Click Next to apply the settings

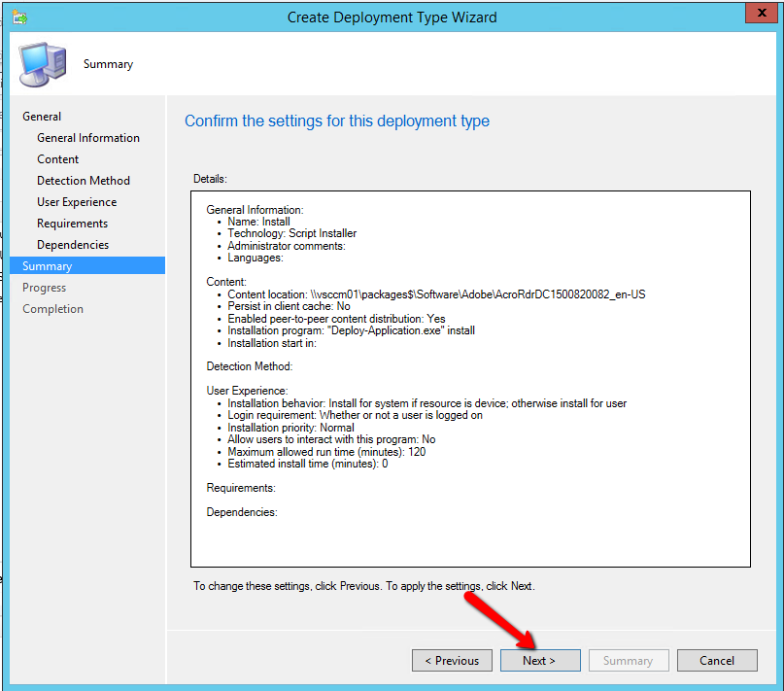539,661
